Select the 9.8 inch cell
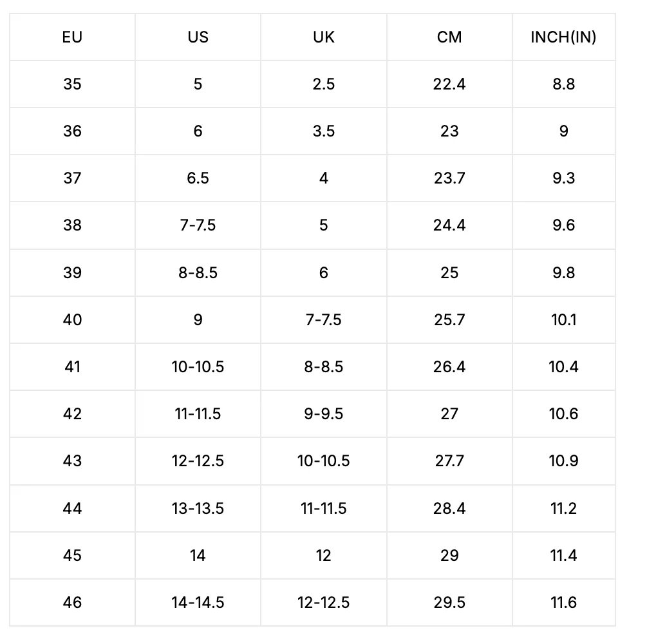Screen dimensions: 647x644 [563, 272]
